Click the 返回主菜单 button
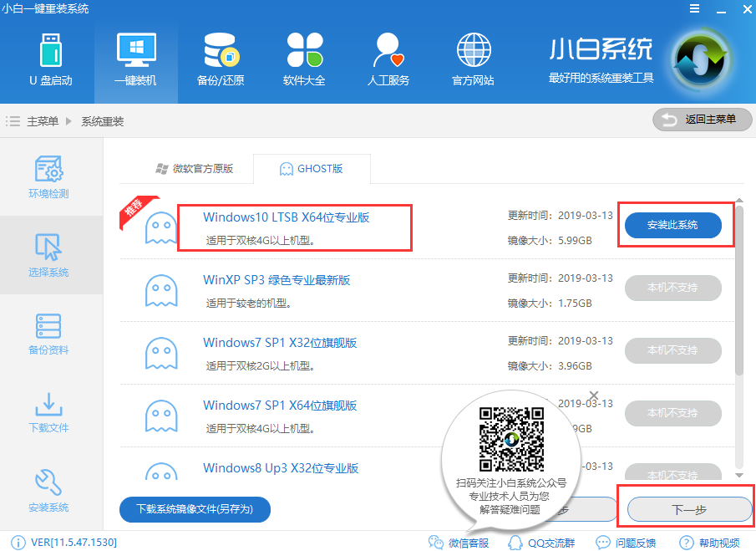 [702, 120]
